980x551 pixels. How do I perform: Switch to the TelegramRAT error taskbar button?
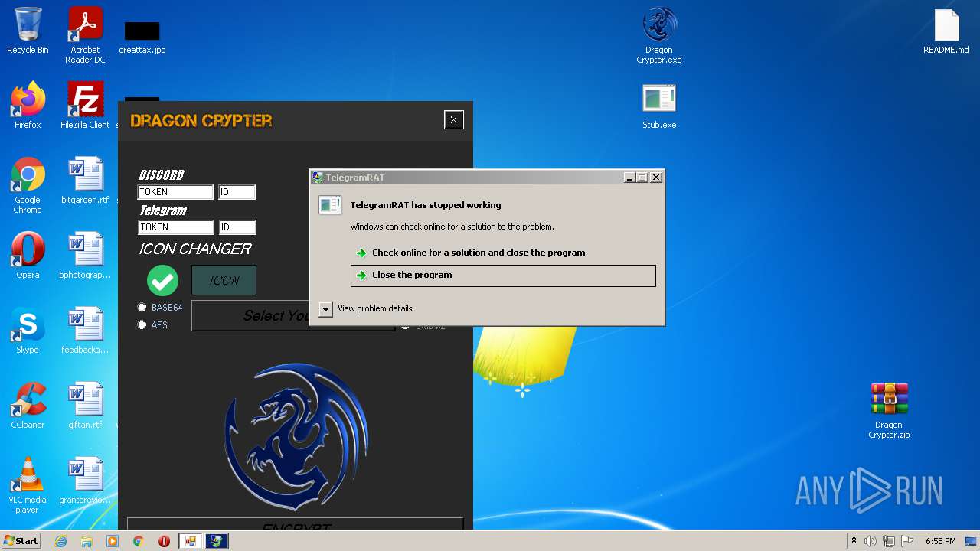click(x=217, y=541)
